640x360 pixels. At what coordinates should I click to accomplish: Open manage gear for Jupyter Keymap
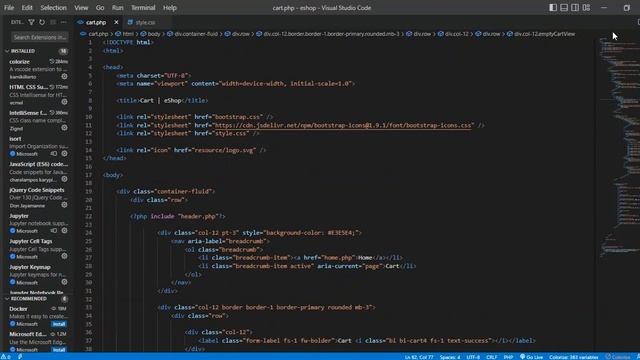click(64, 282)
